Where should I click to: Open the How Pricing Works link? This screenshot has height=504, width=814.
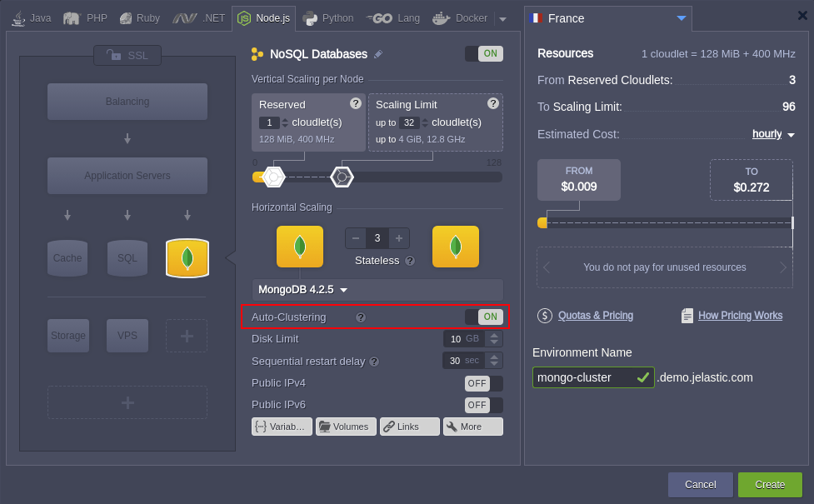[741, 316]
